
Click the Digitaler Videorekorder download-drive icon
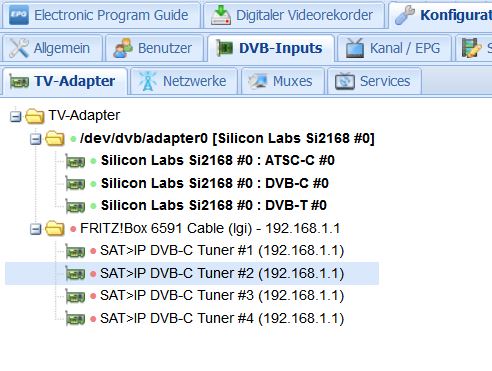click(x=221, y=15)
